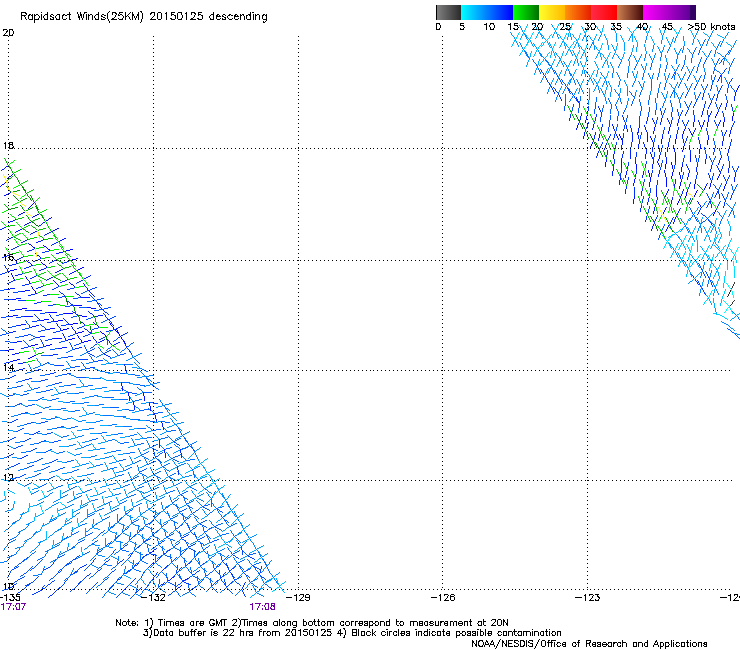The image size is (740, 650).
Task: Click the '35' legend scale label
Action: coord(616,27)
